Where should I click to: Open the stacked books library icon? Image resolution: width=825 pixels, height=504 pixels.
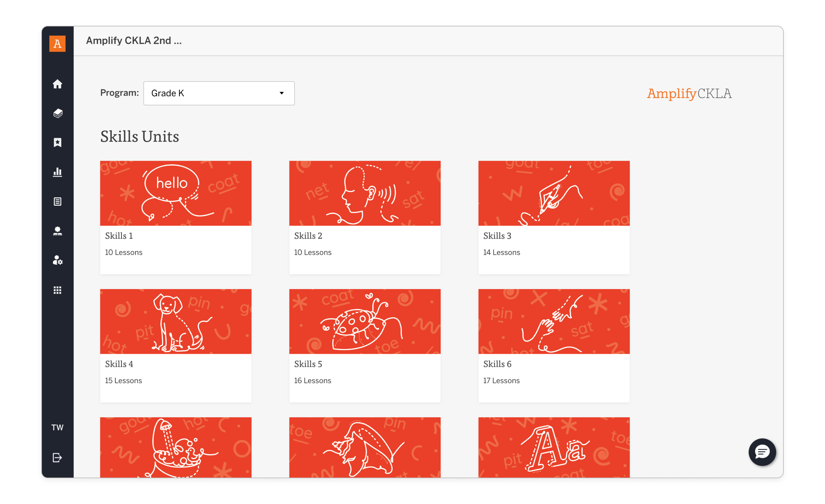[x=57, y=113]
